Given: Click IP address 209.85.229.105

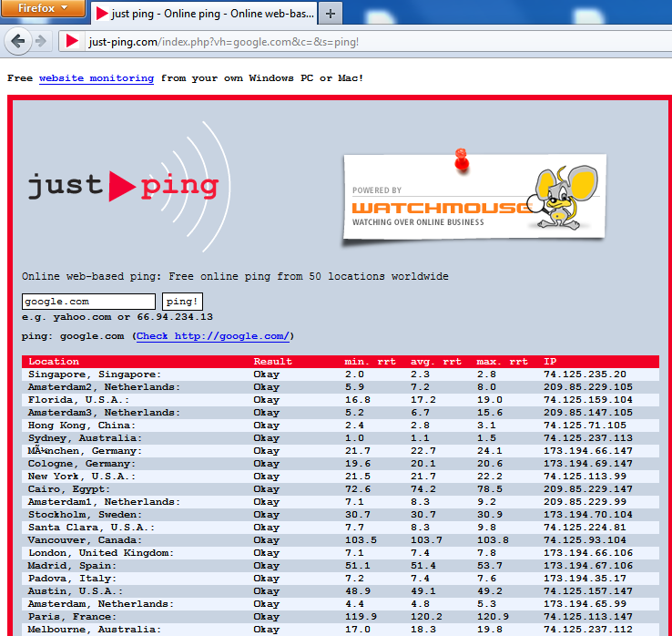Looking at the screenshot, I should click(588, 387).
